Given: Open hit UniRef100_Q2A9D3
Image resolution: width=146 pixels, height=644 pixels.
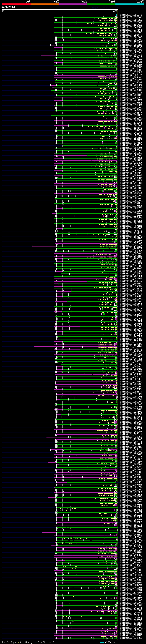Looking at the screenshot, I should point(131,344).
